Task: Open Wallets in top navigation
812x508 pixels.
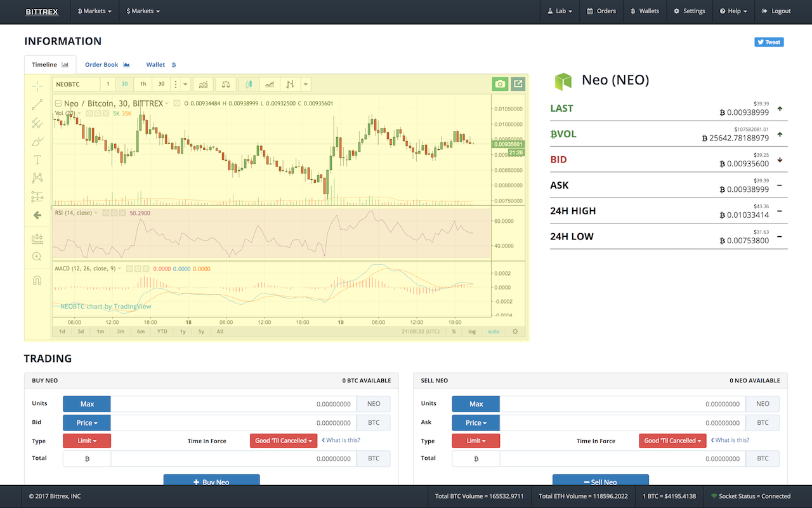Action: (645, 11)
